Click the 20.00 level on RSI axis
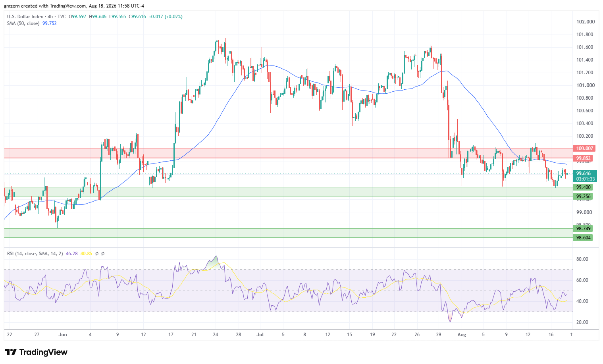This screenshot has width=603, height=364. (x=582, y=322)
